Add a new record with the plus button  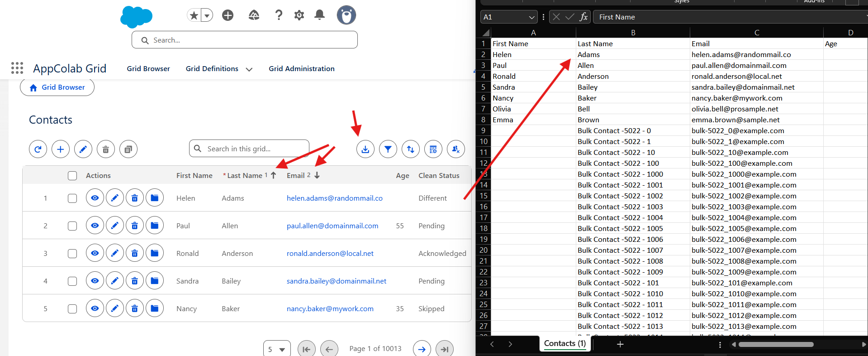[x=61, y=149]
